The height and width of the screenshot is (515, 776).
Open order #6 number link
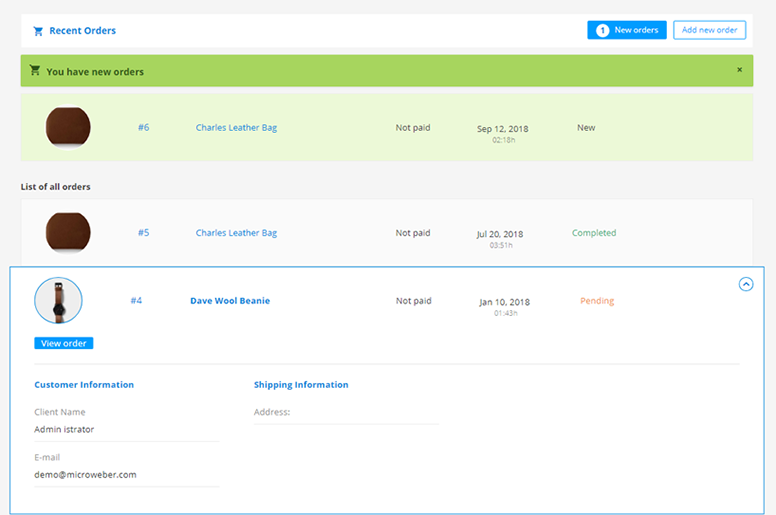point(144,128)
